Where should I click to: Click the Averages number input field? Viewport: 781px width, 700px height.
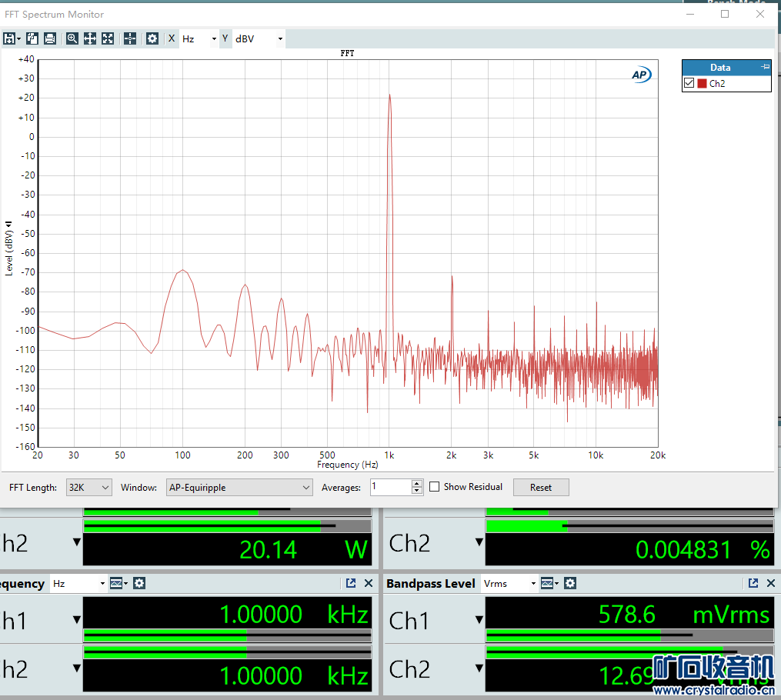[390, 487]
